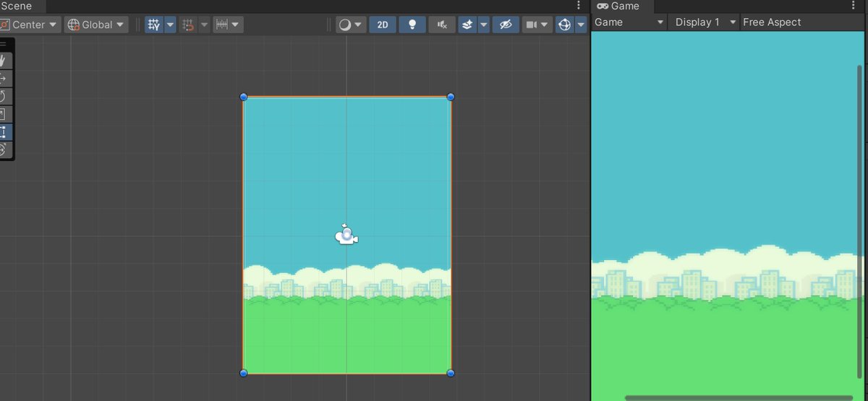This screenshot has height=401, width=868.
Task: Switch to the Scene tab
Action: 22,6
